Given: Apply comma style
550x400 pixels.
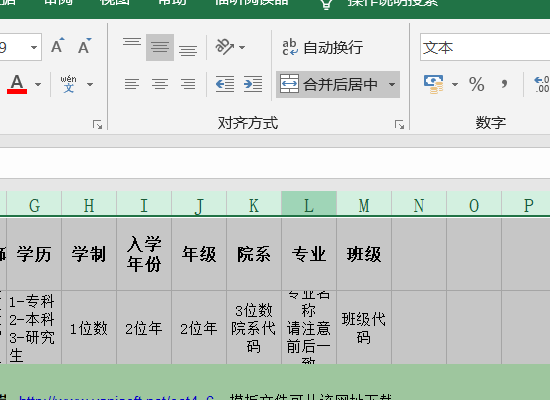Looking at the screenshot, I should (x=504, y=84).
